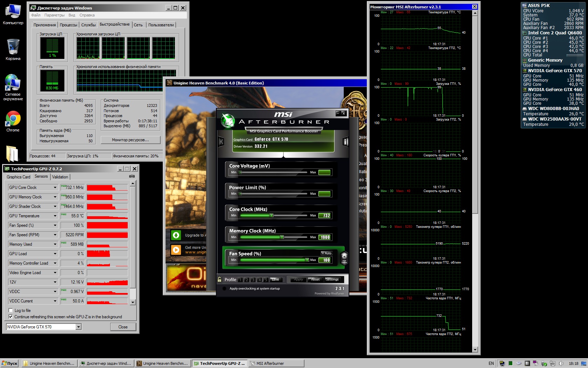This screenshot has height=368, width=588.
Task: Click the Afterburner profile lock icon
Action: [219, 279]
